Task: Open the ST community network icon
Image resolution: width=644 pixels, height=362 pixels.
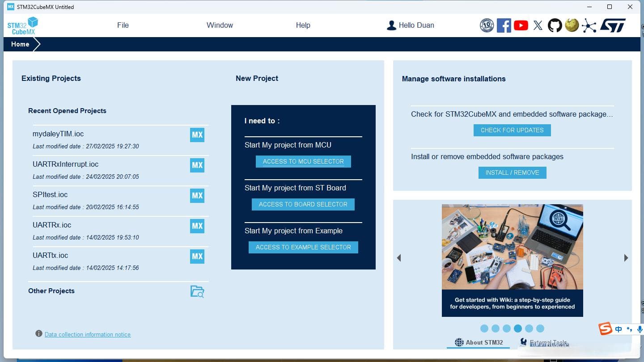Action: click(589, 25)
